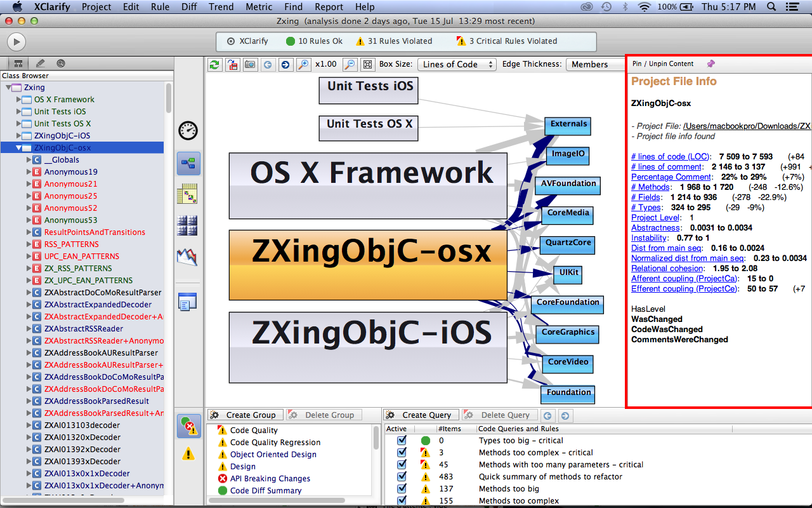Open the Rule menu
Image resolution: width=812 pixels, height=508 pixels.
pyautogui.click(x=160, y=7)
